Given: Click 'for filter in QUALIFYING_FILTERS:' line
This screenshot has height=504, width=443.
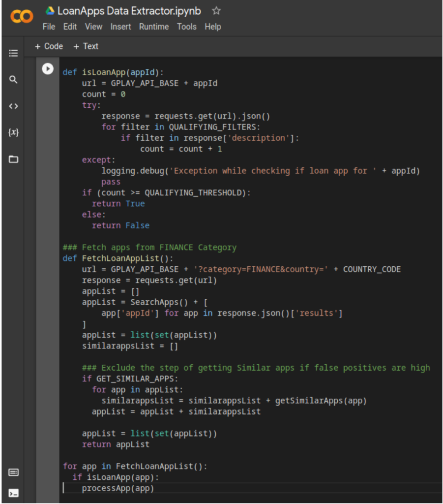Looking at the screenshot, I should point(181,127).
